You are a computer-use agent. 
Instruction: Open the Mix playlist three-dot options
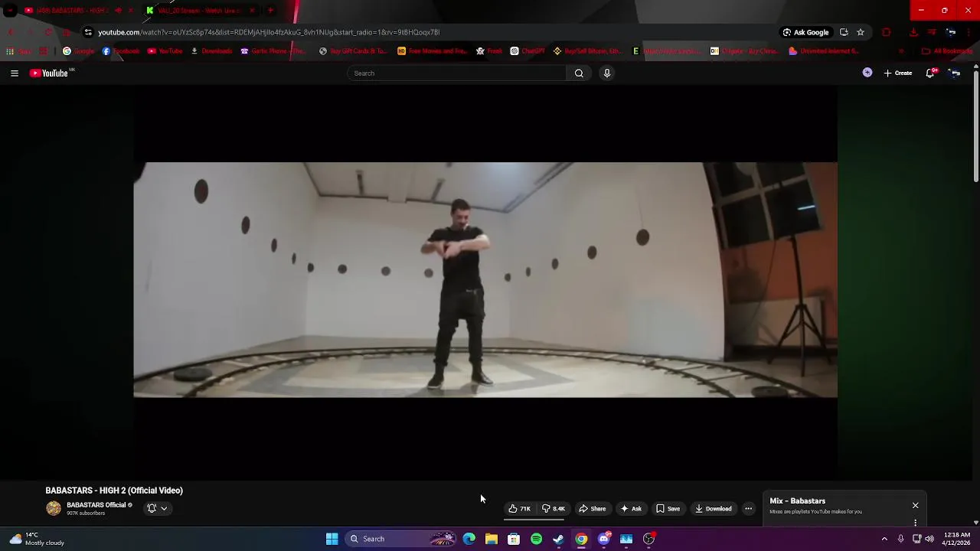click(915, 523)
